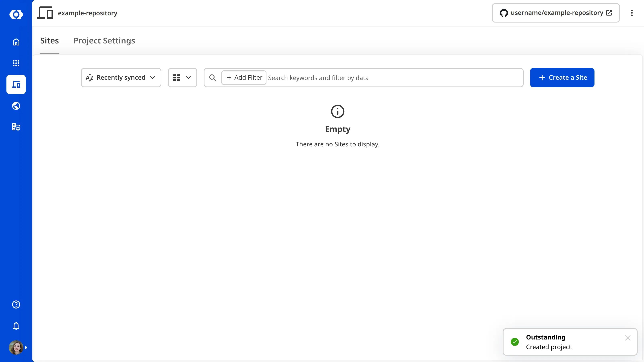Image resolution: width=644 pixels, height=362 pixels.
Task: Click the info icon above Empty
Action: tap(337, 111)
